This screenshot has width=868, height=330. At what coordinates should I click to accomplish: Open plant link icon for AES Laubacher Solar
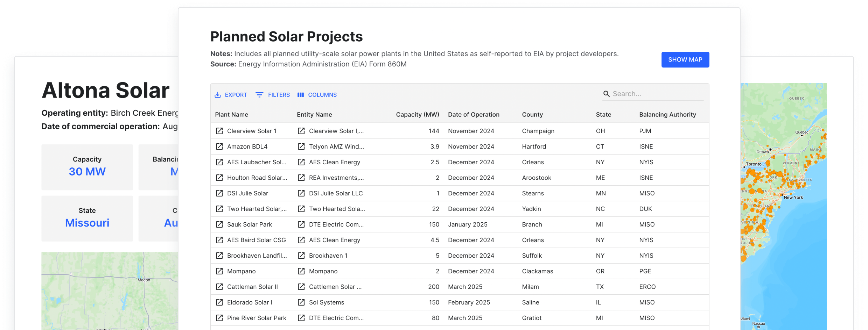click(x=219, y=162)
